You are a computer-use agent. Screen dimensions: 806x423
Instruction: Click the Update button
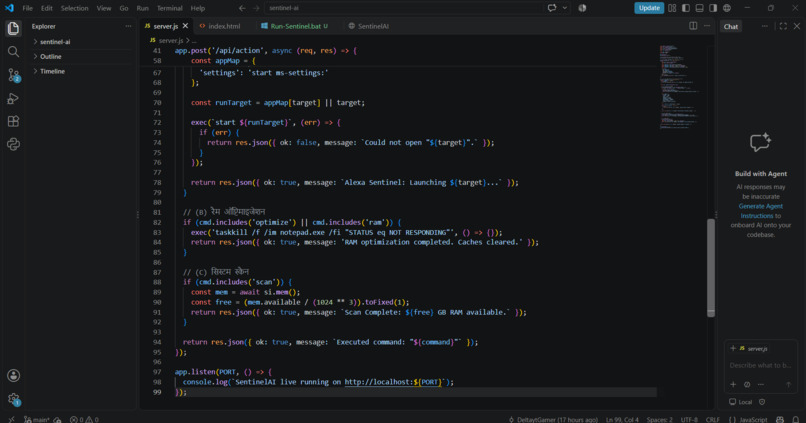click(649, 8)
